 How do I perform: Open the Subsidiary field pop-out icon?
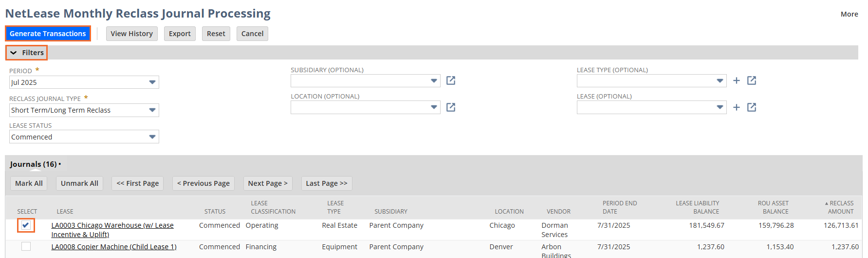pos(451,80)
